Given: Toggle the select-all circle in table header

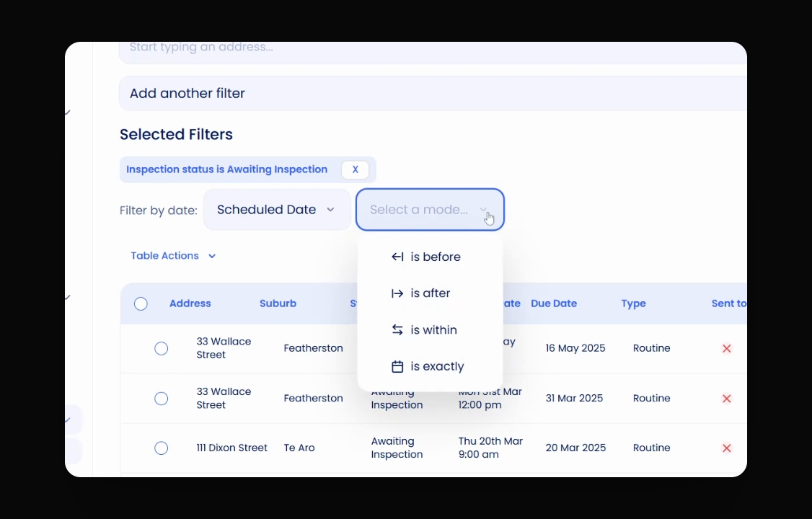Looking at the screenshot, I should coord(141,303).
